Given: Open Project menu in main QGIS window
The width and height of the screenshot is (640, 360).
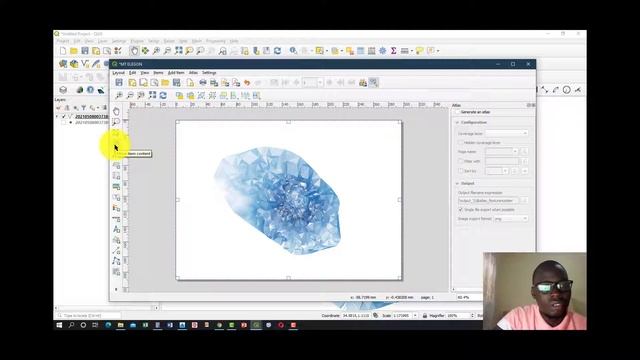Looking at the screenshot, I should [x=63, y=41].
